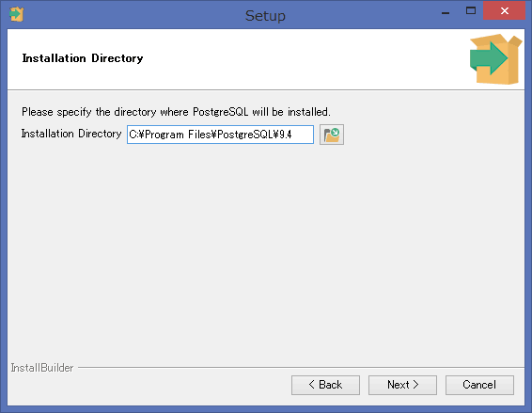Screen dimensions: 532x413
Task: Click the Setup installer icon in title bar
Action: click(x=16, y=14)
